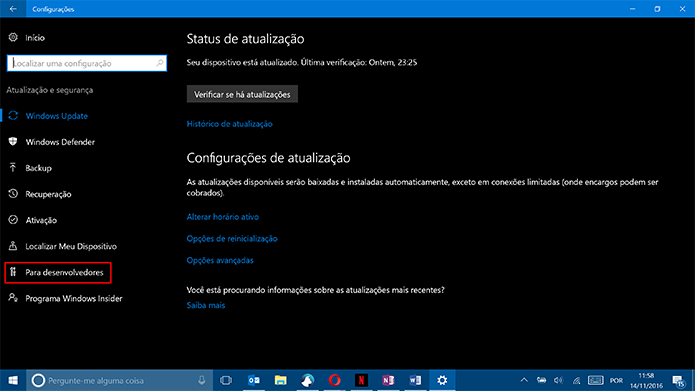Open the Ativação section
695x391 pixels.
click(41, 220)
